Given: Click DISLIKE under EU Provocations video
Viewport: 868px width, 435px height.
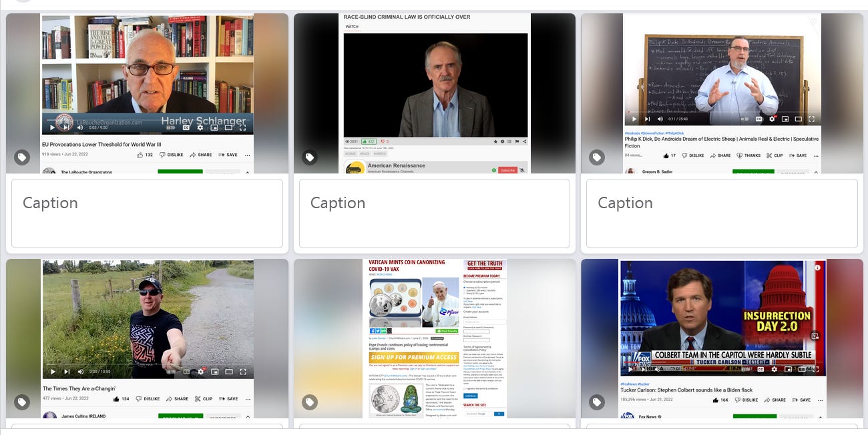Looking at the screenshot, I should 171,155.
